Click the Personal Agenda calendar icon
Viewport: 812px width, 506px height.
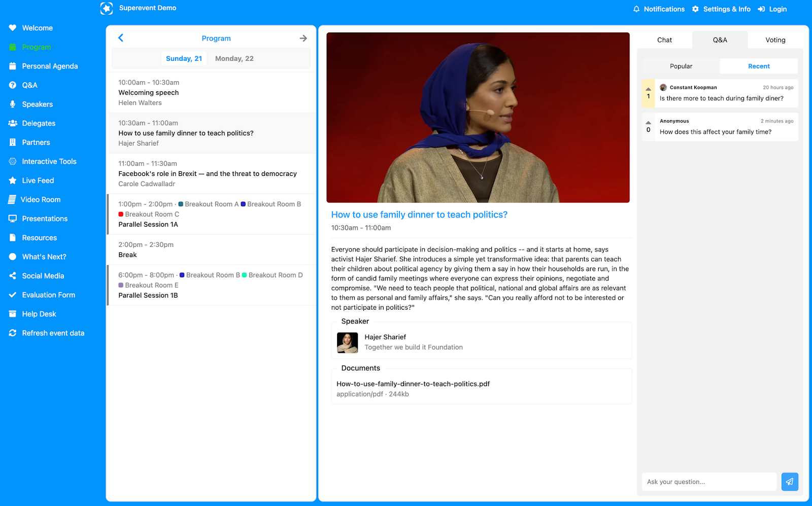[13, 66]
